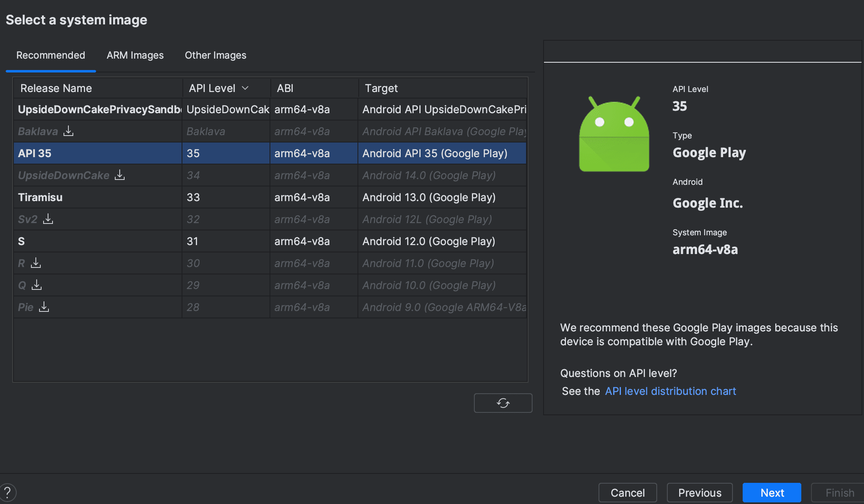Switch to the Recommended tab
This screenshot has height=504, width=864.
[50, 55]
